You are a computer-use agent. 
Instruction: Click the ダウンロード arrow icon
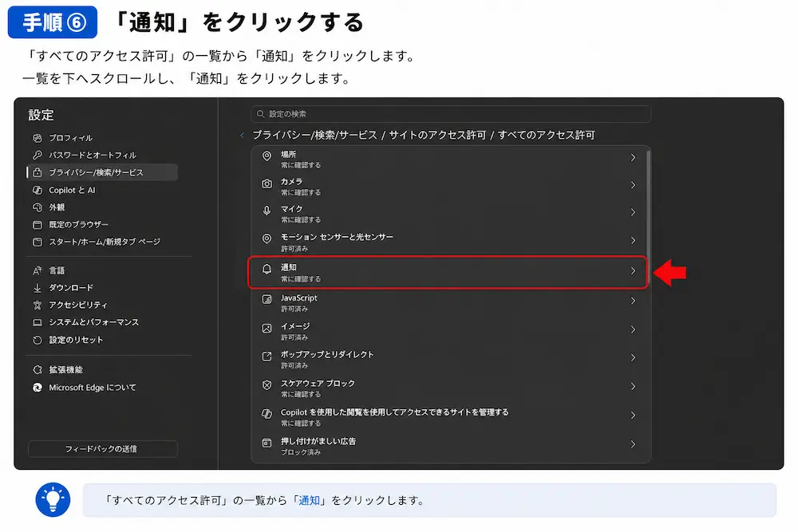tap(38, 288)
